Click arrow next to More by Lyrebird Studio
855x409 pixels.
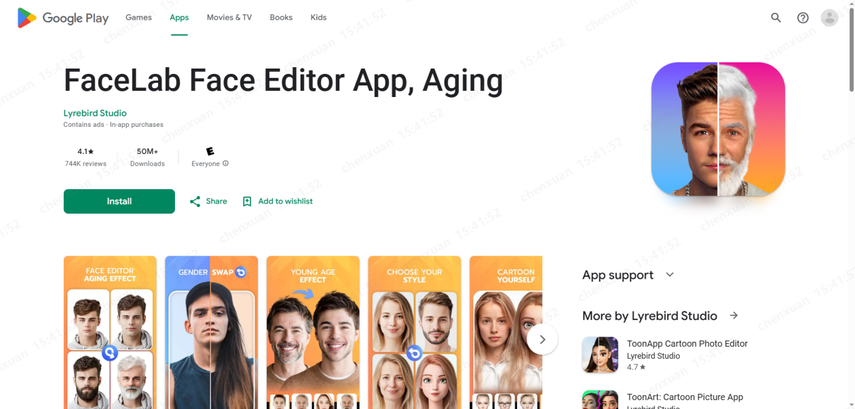point(734,315)
